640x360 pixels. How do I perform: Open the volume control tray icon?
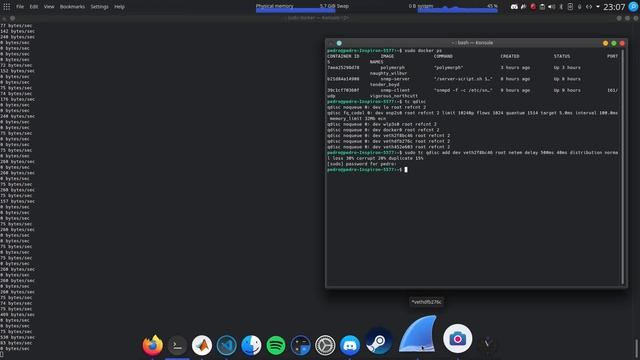pyautogui.click(x=551, y=7)
